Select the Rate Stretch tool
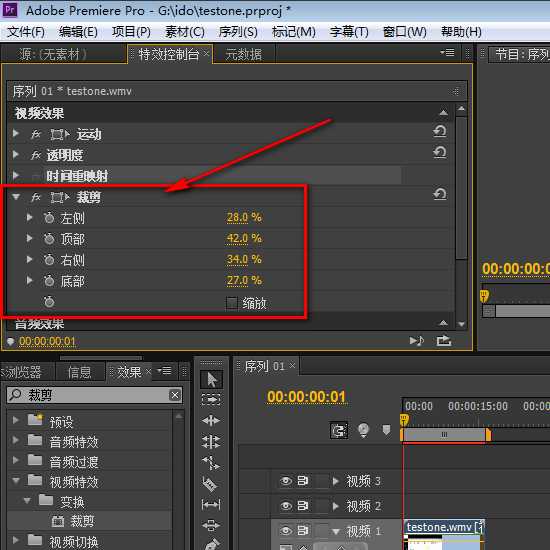This screenshot has height=550, width=550. (x=211, y=463)
